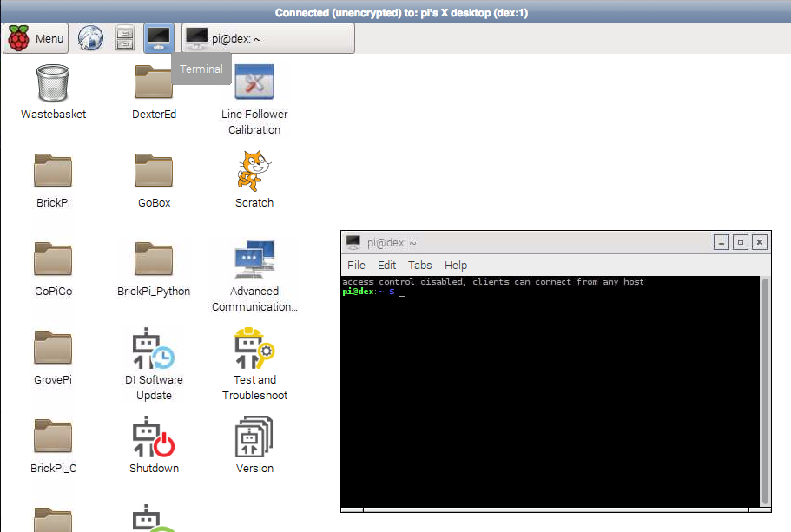The width and height of the screenshot is (791, 532).
Task: Close the pi@dex terminal window
Action: pyautogui.click(x=760, y=242)
